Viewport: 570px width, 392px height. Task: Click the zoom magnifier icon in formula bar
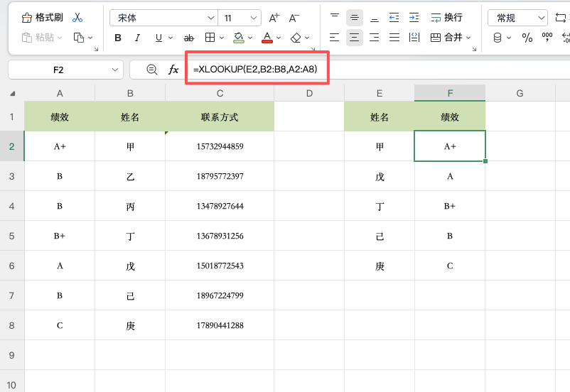(152, 70)
